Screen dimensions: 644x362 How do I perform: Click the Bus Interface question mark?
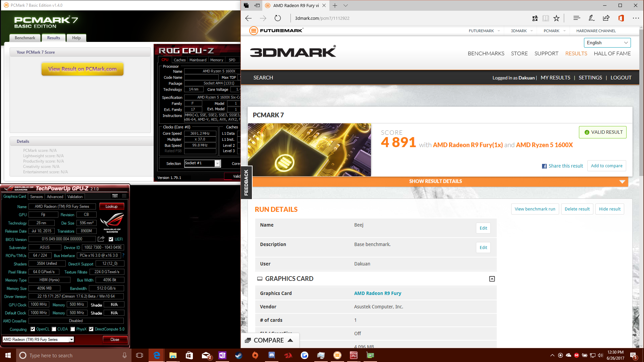[x=123, y=255]
